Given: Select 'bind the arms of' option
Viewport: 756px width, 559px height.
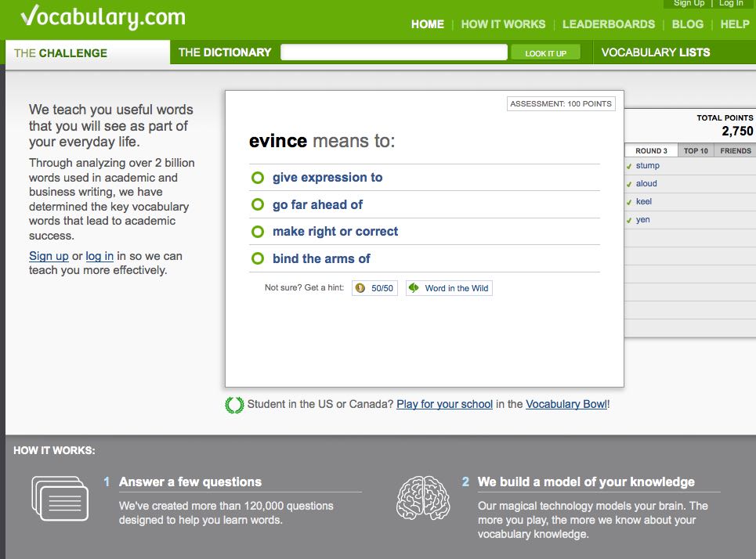Looking at the screenshot, I should click(x=321, y=259).
